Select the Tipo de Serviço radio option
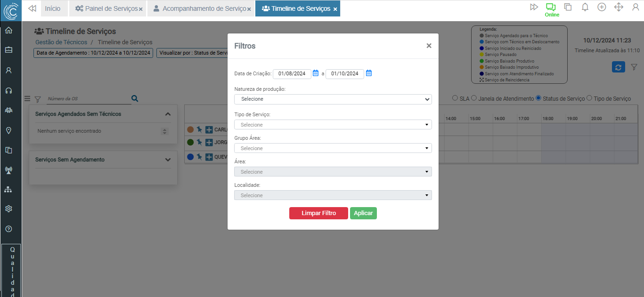This screenshot has width=644, height=297. 588,98
